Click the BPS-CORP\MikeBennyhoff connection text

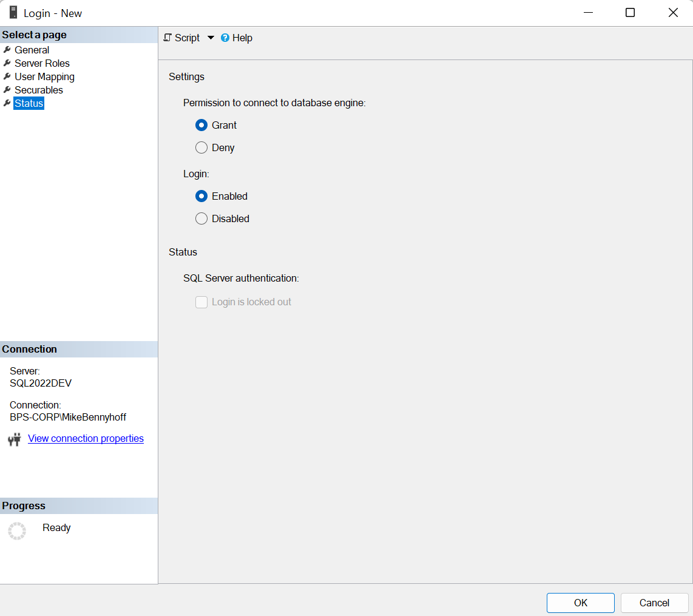68,417
